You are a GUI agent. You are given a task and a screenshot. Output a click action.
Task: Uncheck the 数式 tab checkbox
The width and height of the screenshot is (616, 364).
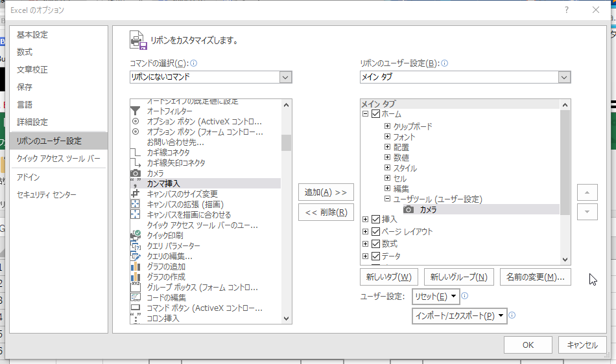tap(375, 244)
